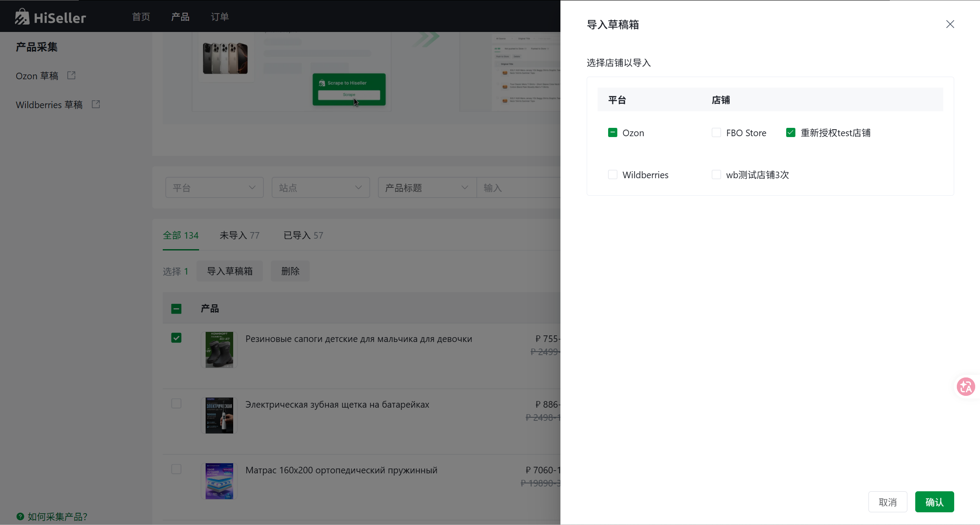Viewport: 980px width, 525px height.
Task: Expand the 平台 filter dropdown
Action: point(214,187)
